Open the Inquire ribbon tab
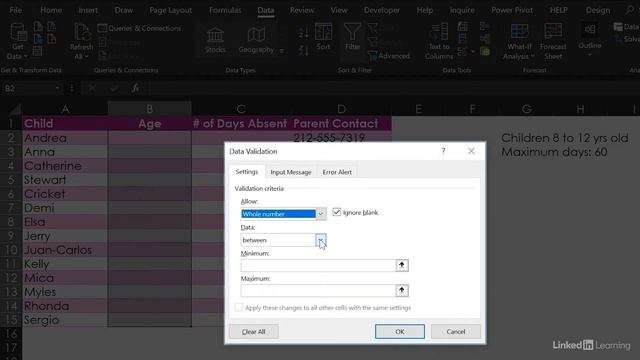Image resolution: width=640 pixels, height=360 pixels. (x=462, y=10)
